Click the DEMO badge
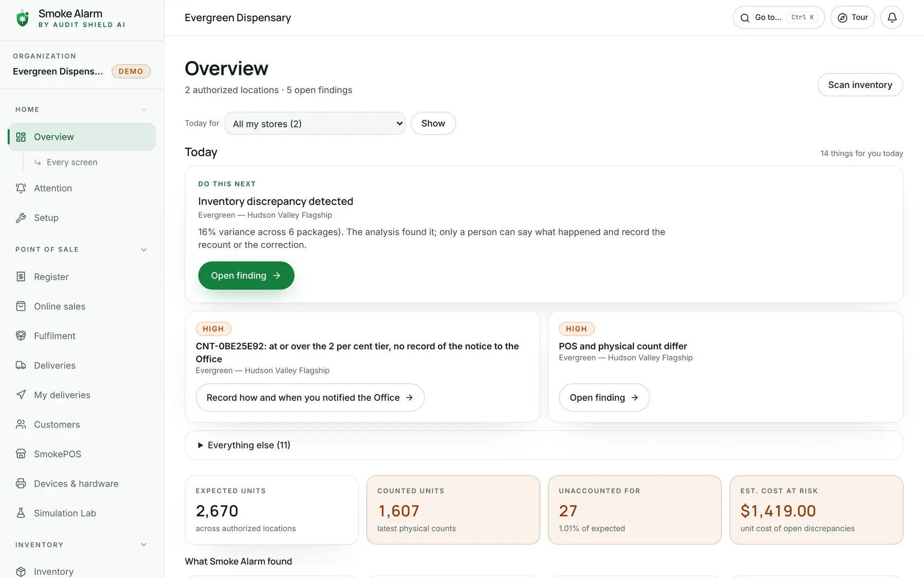The height and width of the screenshot is (578, 924). [131, 71]
